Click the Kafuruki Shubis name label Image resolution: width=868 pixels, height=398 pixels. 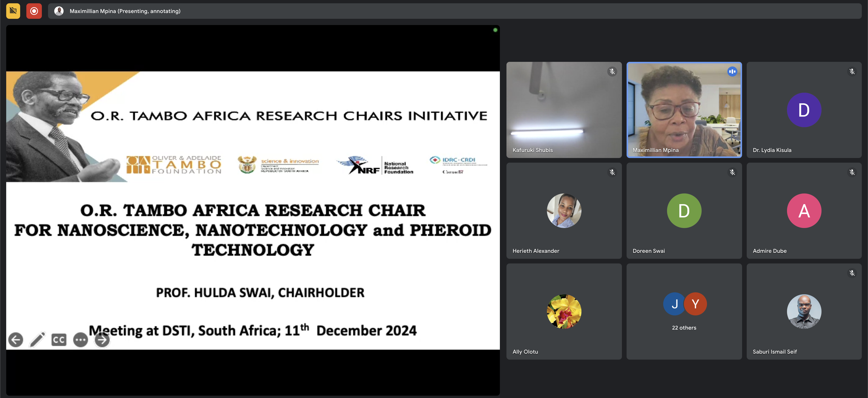coord(532,150)
